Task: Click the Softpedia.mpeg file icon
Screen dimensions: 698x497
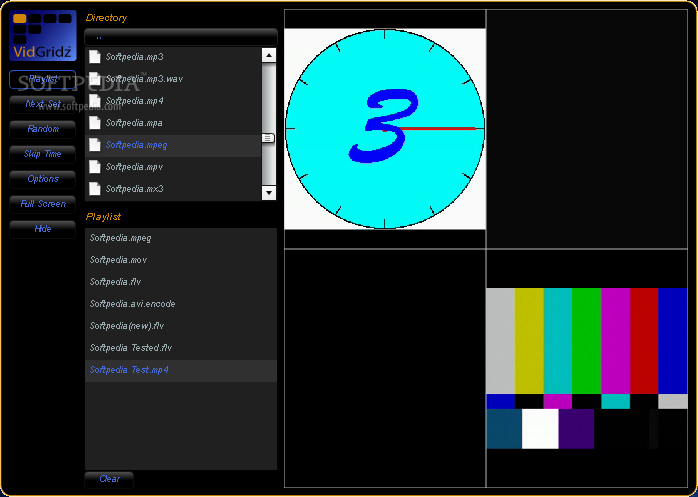Action: tap(94, 145)
